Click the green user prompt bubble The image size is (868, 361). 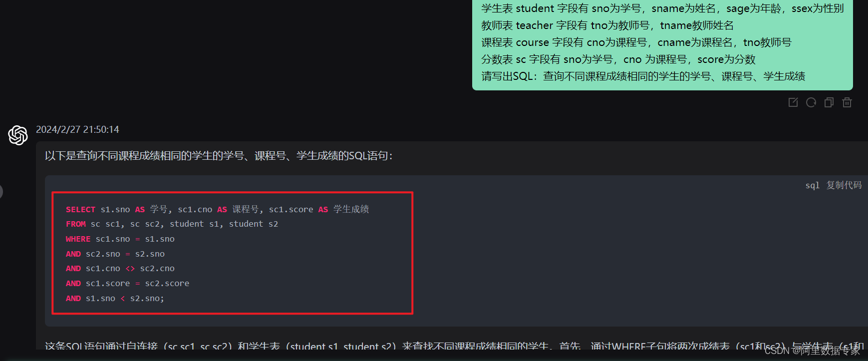[662, 45]
